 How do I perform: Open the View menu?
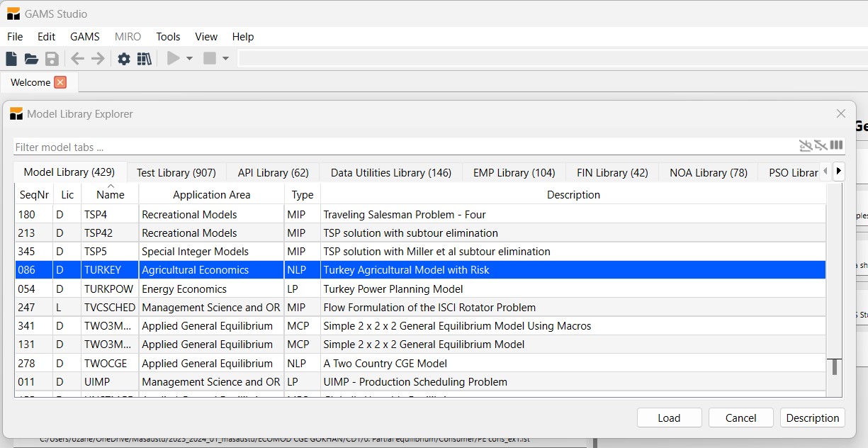click(206, 37)
